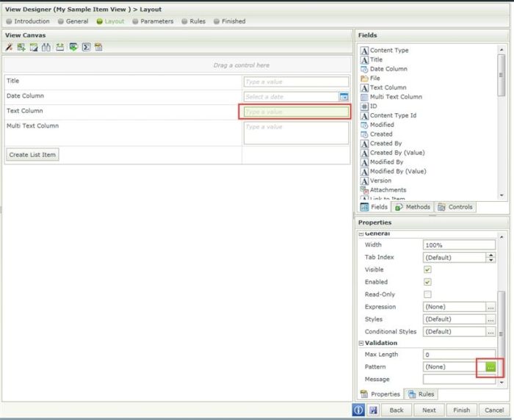Open the date picker calendar icon
This screenshot has height=420, width=514.
coord(344,97)
